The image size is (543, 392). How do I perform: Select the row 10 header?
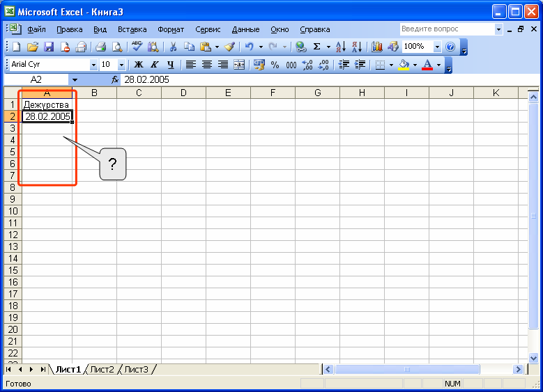(x=11, y=211)
